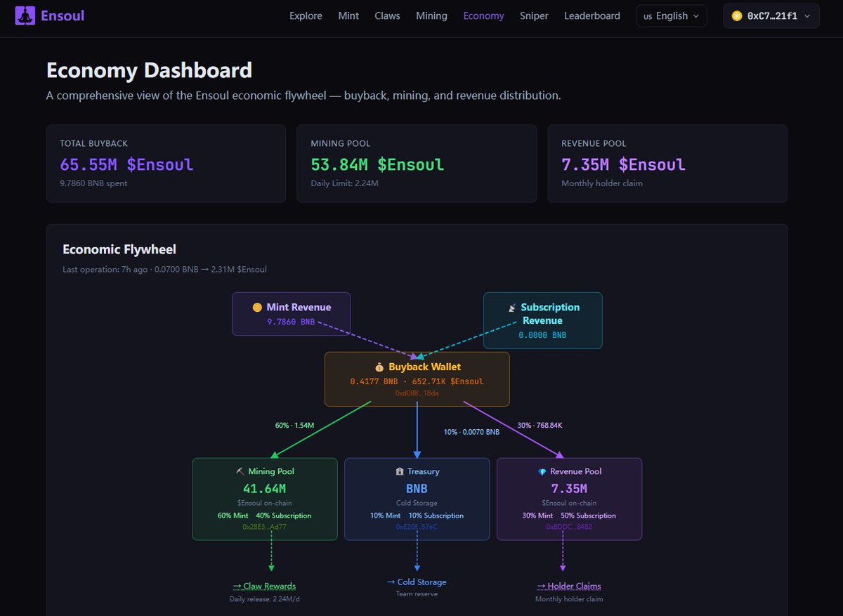Click the 7.35M $Ensoul revenue pool value
This screenshot has height=616, width=843.
[x=623, y=164]
